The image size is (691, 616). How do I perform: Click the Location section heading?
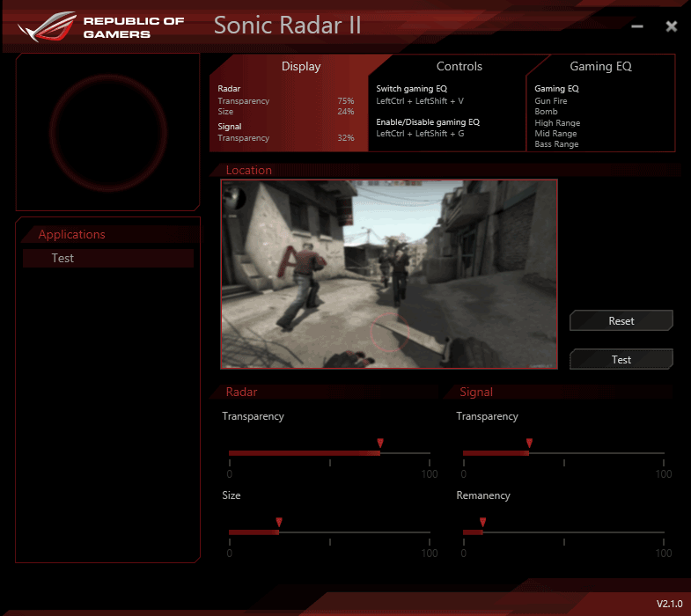point(248,170)
